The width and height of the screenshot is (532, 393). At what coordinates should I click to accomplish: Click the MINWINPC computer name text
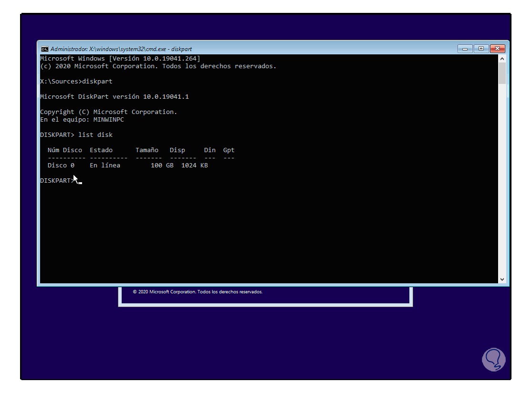108,119
